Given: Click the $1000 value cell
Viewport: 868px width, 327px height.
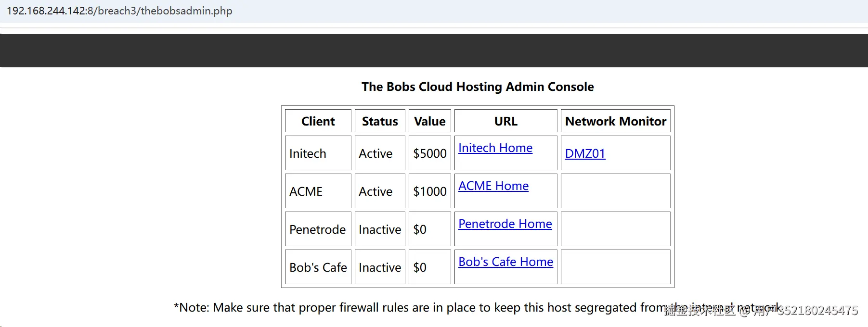Looking at the screenshot, I should tap(430, 191).
